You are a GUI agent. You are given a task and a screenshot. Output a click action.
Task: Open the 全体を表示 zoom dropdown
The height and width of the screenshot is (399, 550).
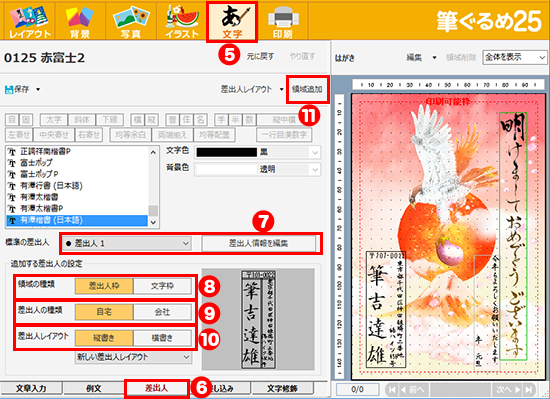pyautogui.click(x=515, y=57)
